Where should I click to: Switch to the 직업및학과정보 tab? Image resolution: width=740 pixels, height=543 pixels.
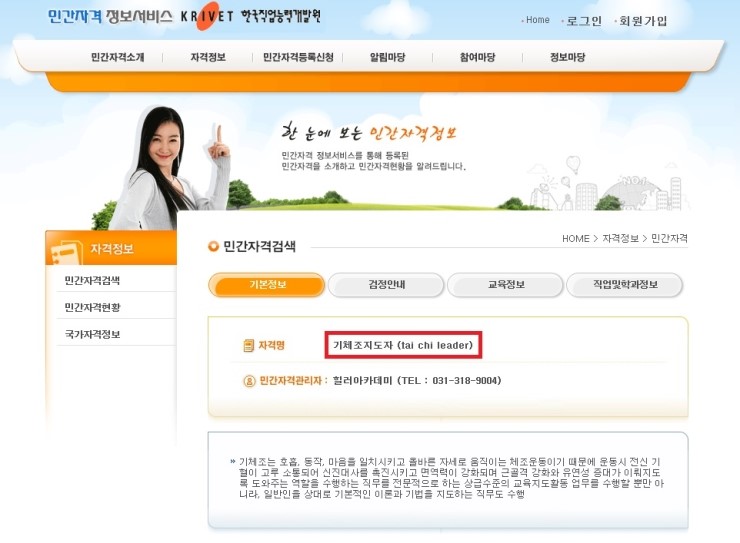pos(625,285)
